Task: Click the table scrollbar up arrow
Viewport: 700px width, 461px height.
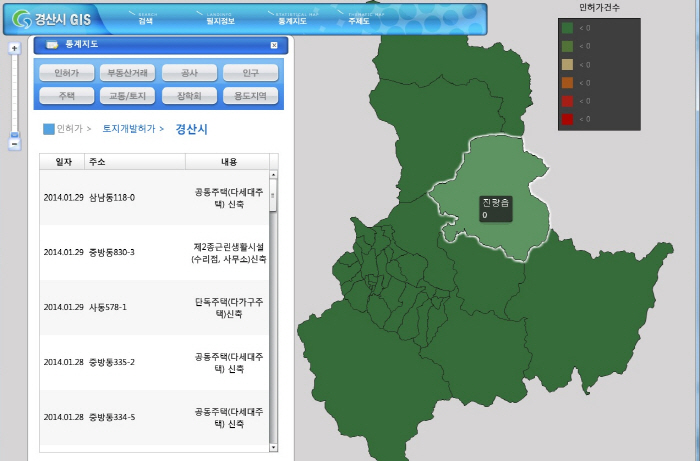Action: click(x=273, y=174)
